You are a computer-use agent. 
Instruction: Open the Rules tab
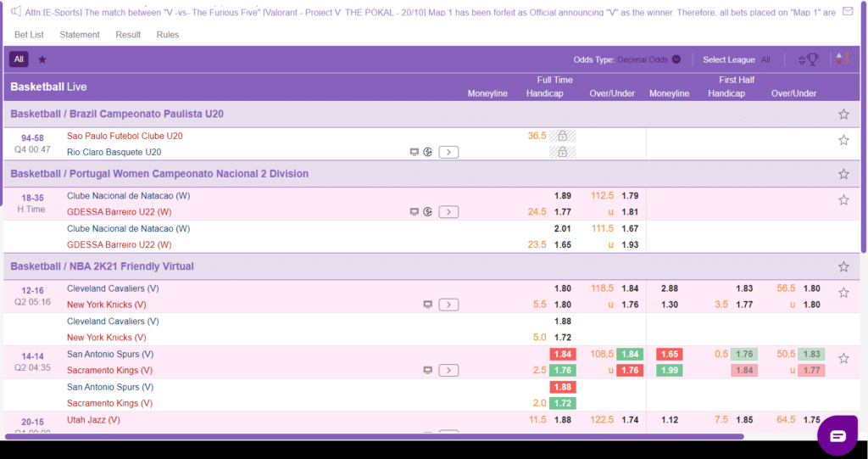168,35
